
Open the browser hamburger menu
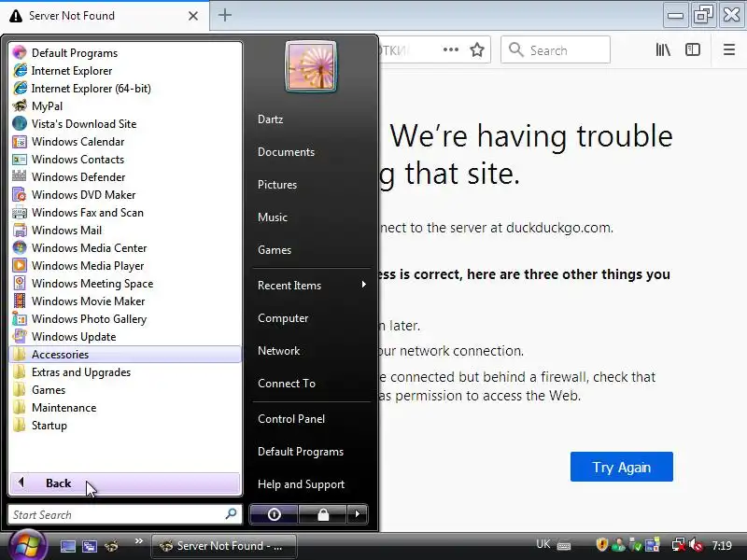click(729, 49)
